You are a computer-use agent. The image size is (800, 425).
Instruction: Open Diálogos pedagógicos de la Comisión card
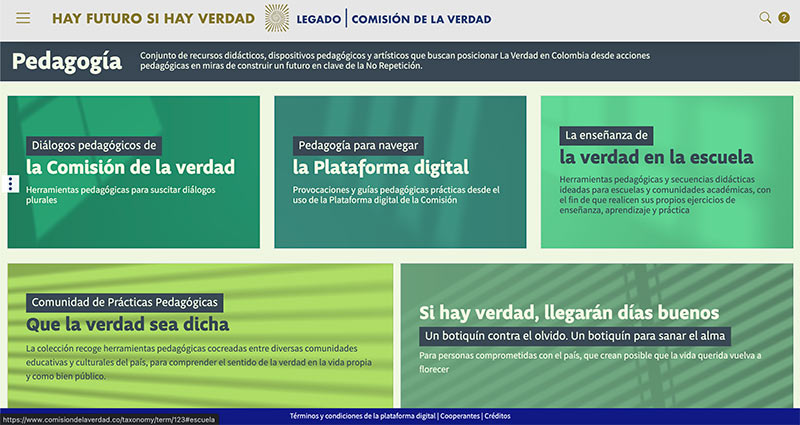point(134,172)
